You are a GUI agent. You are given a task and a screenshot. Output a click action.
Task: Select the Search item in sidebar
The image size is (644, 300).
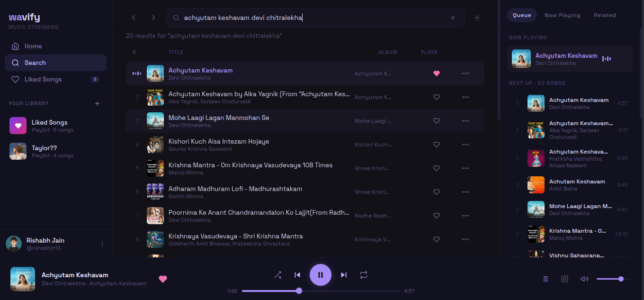pos(56,63)
